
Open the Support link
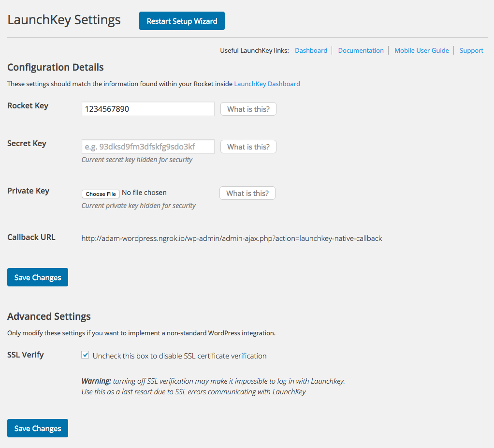coord(471,50)
